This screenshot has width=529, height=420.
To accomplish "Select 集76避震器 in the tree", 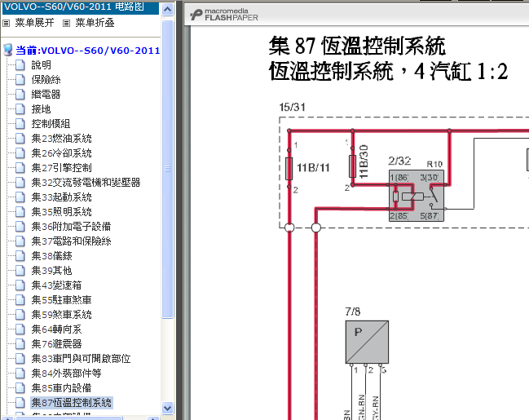I will click(56, 344).
